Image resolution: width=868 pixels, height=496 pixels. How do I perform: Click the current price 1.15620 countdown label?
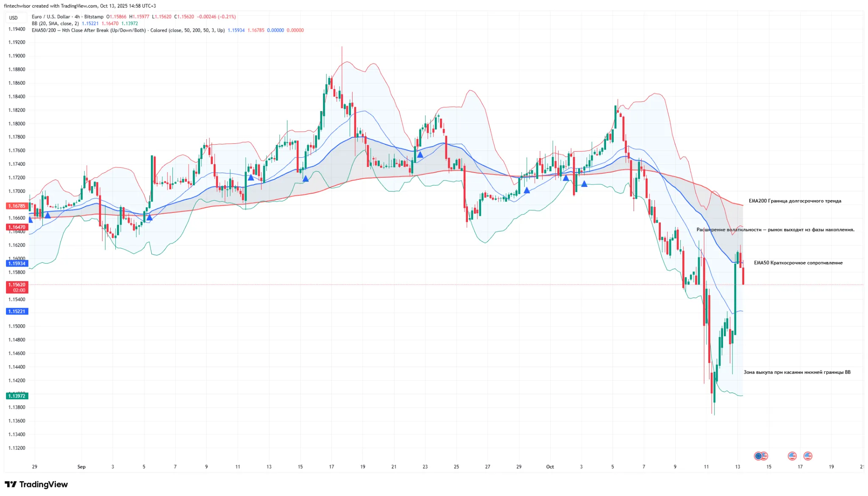pyautogui.click(x=17, y=287)
